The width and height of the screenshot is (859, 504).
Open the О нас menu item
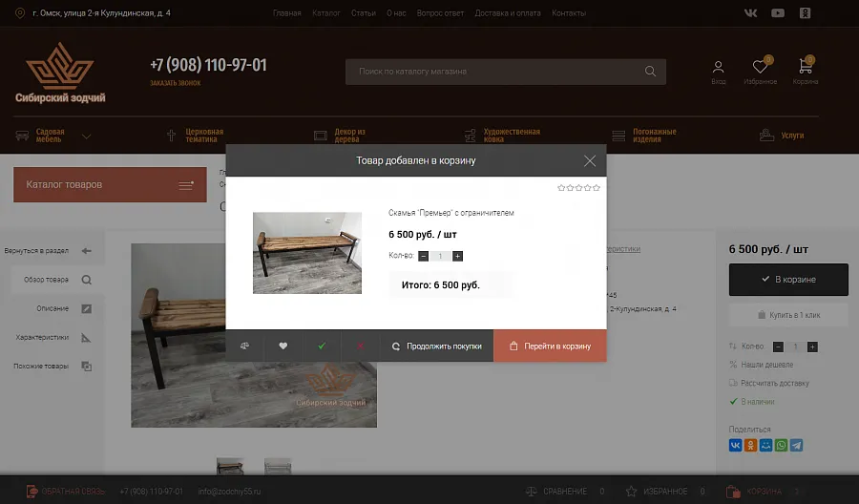point(396,13)
